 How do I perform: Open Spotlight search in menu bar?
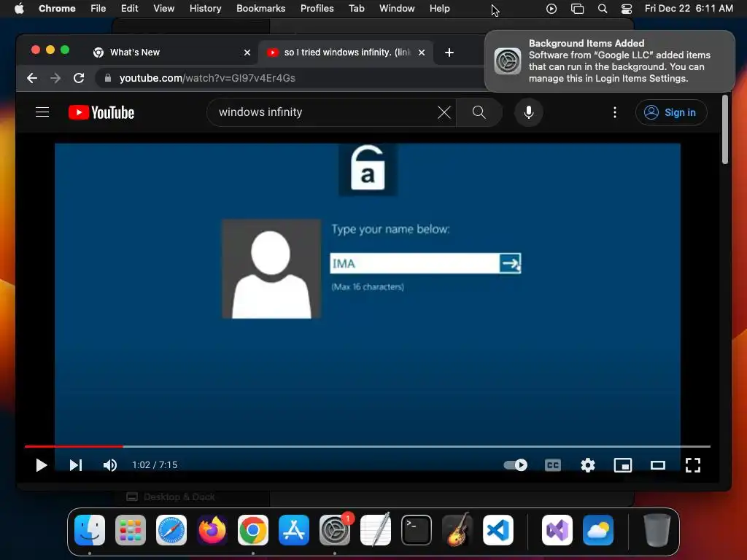click(602, 9)
